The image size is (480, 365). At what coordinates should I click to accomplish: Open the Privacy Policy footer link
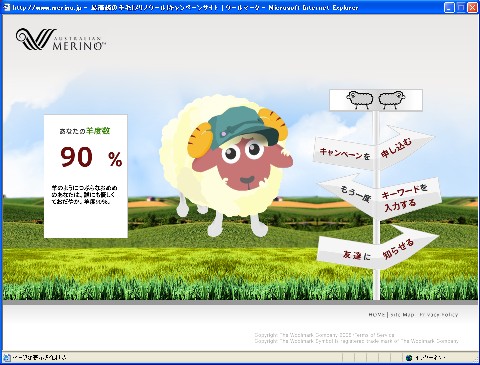[x=439, y=314]
